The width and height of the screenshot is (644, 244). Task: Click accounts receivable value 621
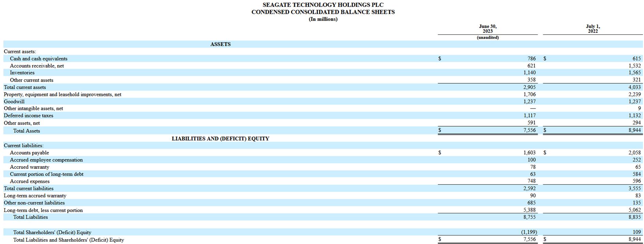531,66
